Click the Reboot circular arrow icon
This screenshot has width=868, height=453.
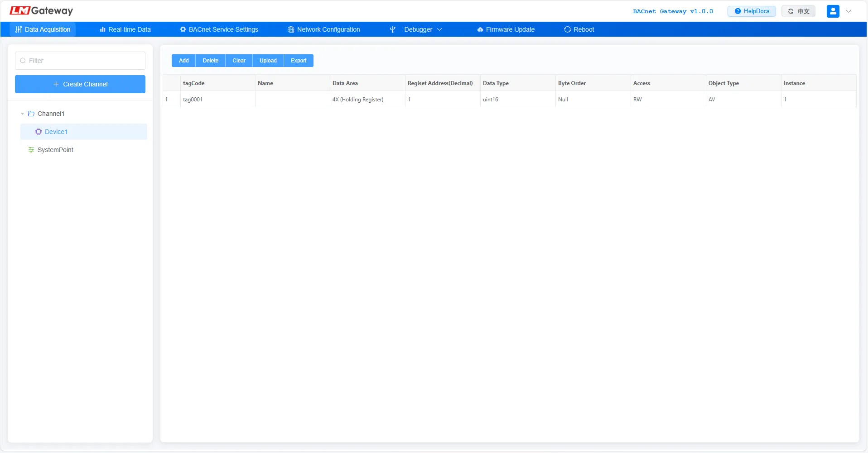click(x=568, y=29)
